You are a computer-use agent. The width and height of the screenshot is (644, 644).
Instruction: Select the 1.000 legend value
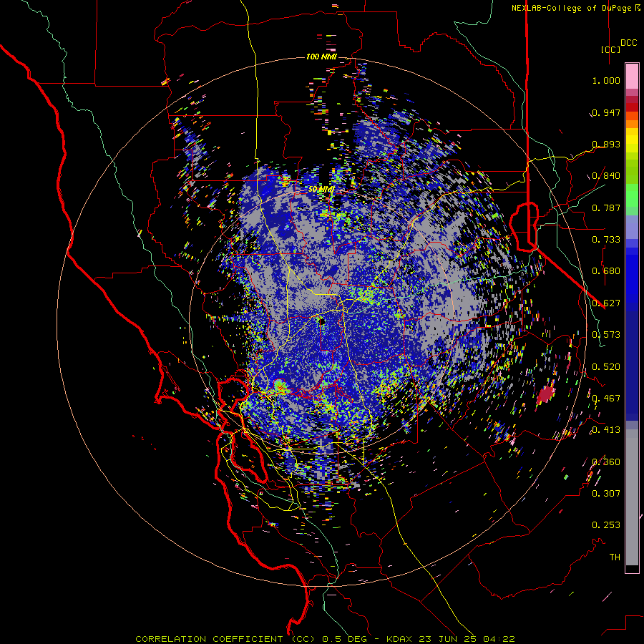coord(606,80)
